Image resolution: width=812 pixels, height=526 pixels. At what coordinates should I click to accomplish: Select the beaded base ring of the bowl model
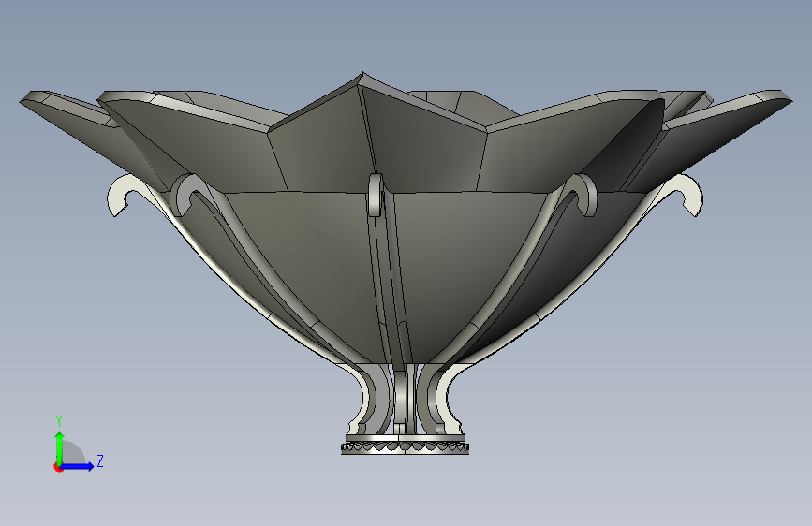point(405,447)
